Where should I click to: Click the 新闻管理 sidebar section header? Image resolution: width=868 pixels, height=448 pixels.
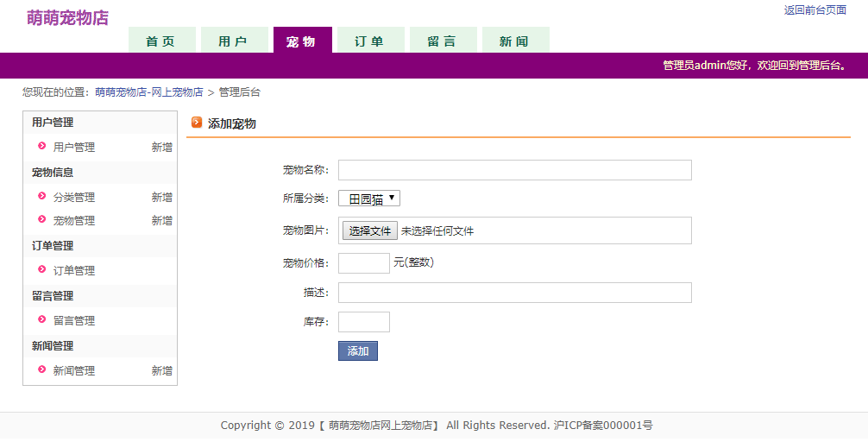click(x=53, y=345)
